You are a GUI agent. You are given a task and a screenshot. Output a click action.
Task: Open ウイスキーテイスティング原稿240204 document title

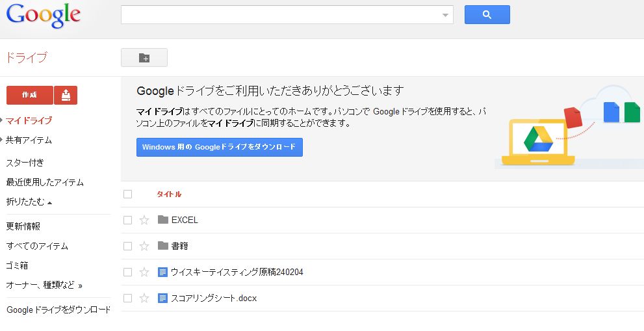click(237, 272)
